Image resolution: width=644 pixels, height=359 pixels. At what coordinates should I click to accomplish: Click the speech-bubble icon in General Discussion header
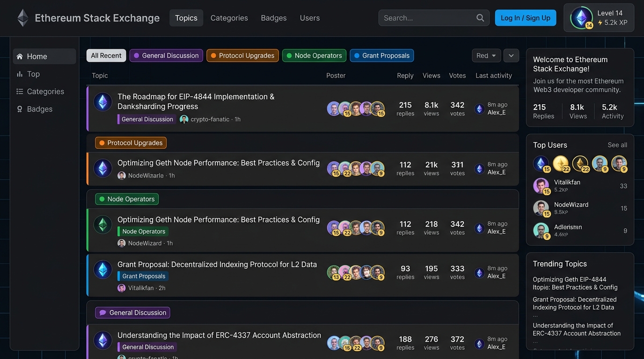[x=102, y=313]
